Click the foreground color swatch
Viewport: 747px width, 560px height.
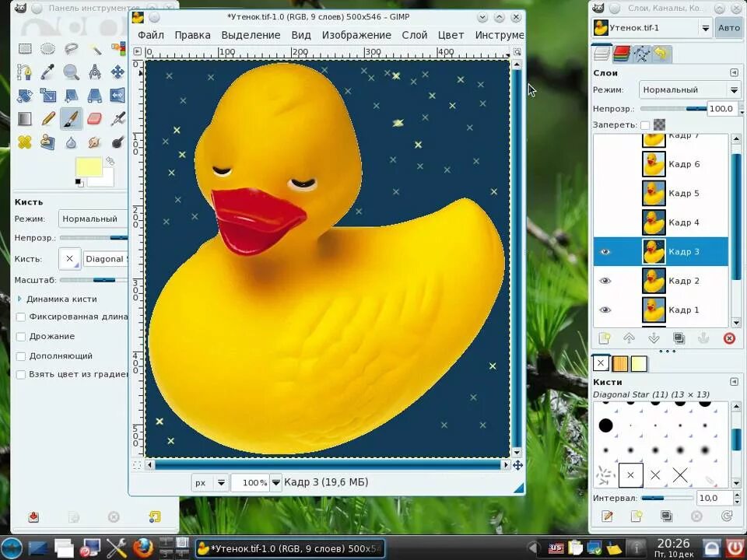tap(89, 167)
